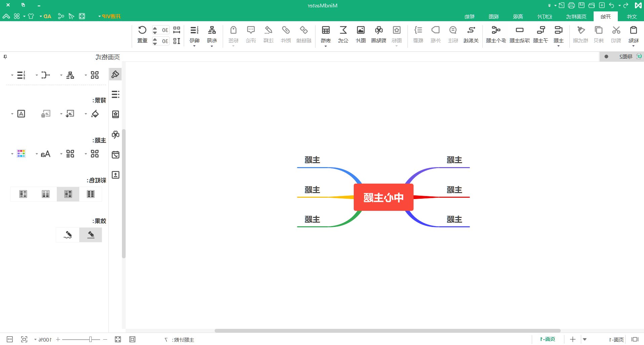The width and height of the screenshot is (644, 345).
Task: Open the 帮助 help tab
Action: point(469,16)
